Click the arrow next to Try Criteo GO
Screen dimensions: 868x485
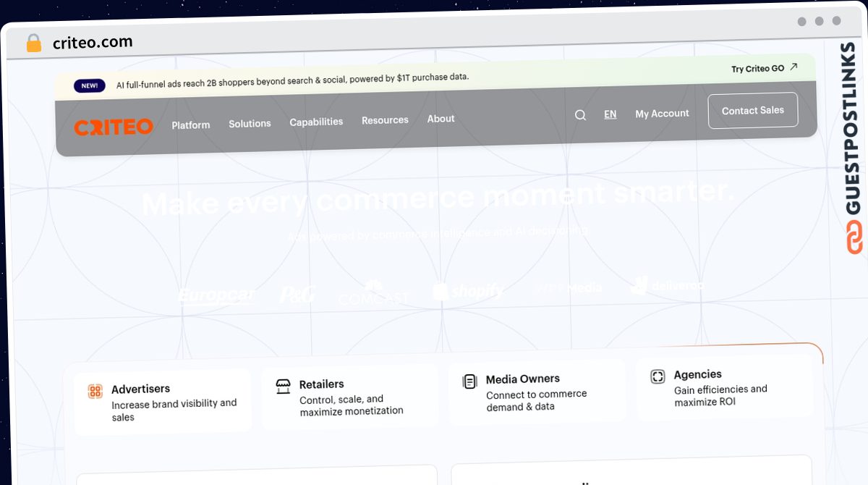coord(793,67)
